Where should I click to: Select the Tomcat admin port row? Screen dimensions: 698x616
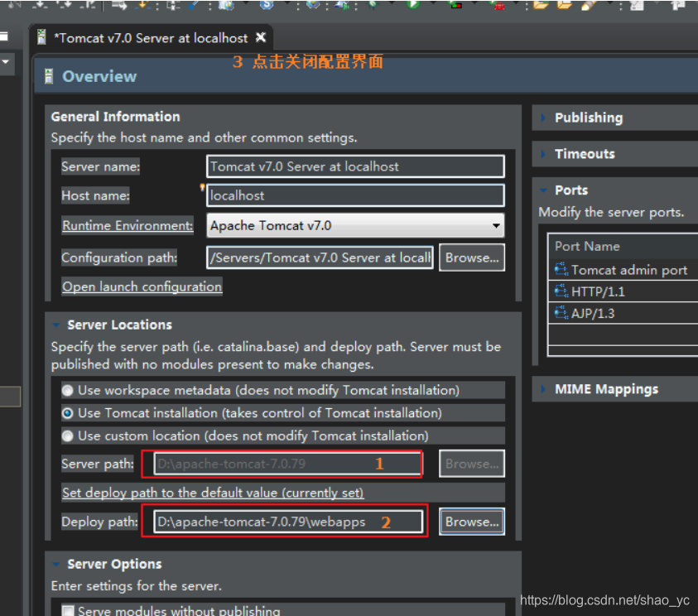[x=623, y=270]
